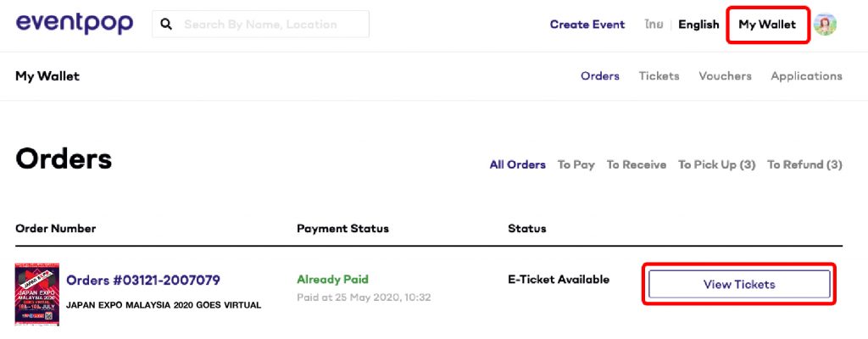
Task: Open Orders #03121-2007079 link
Action: (x=143, y=281)
